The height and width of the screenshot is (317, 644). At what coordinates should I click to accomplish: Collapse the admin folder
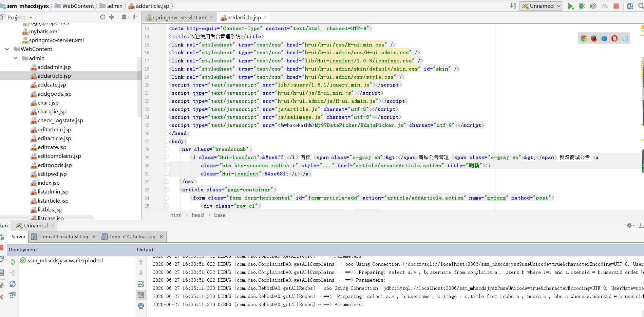coord(15,58)
